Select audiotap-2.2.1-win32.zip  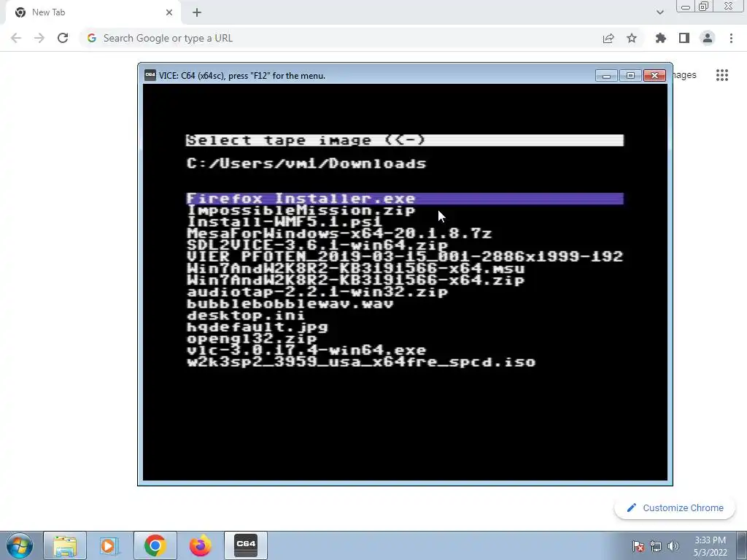[x=317, y=292]
